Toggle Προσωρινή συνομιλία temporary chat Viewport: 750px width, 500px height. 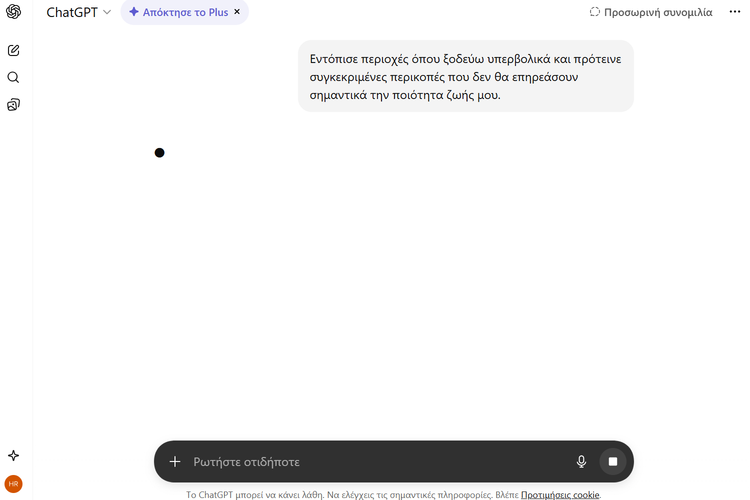pos(651,12)
